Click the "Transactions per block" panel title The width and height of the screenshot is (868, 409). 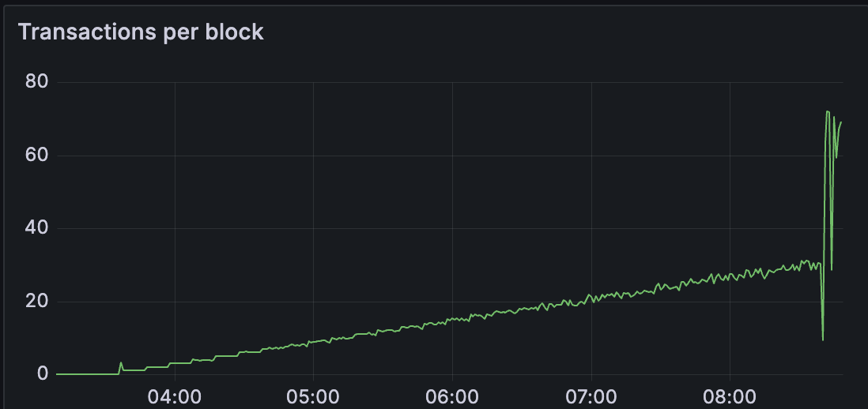[141, 32]
